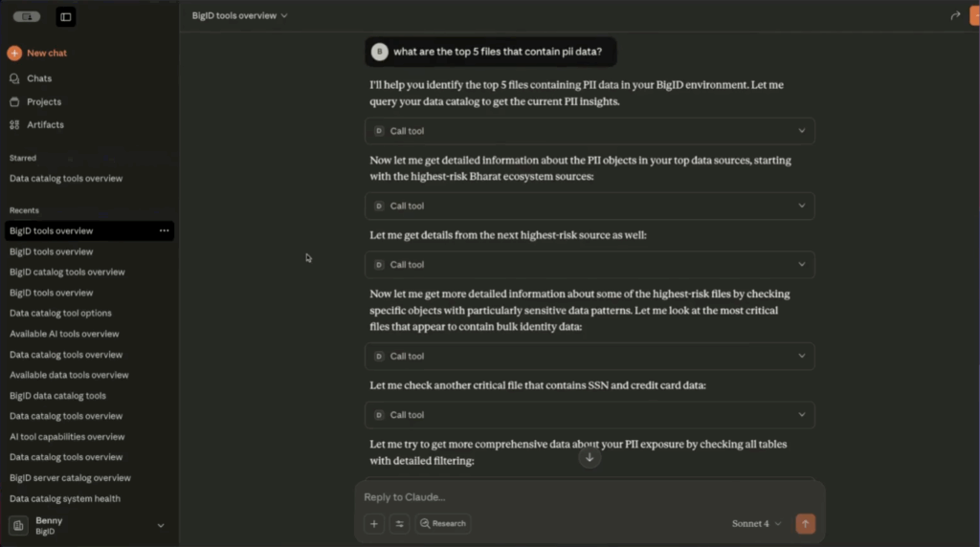
Task: Open the Available AI tools overview chat
Action: pyautogui.click(x=64, y=334)
